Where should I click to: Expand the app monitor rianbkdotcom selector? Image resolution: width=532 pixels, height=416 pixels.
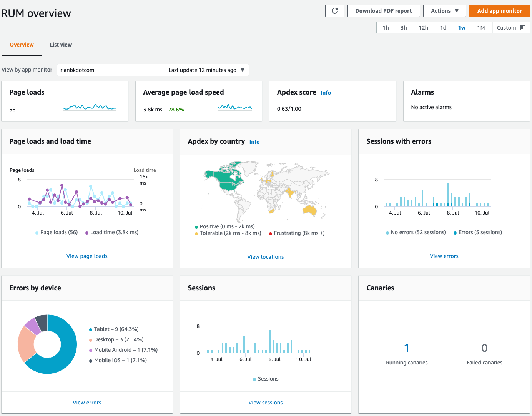coord(153,70)
